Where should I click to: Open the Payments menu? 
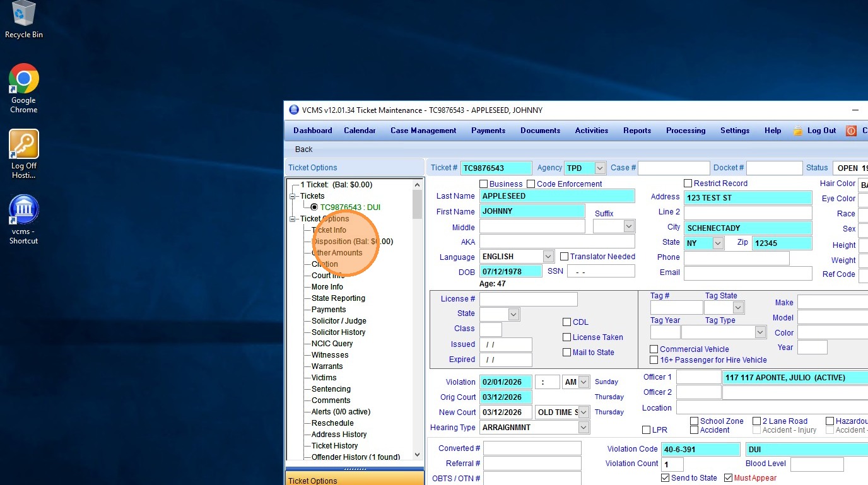pyautogui.click(x=488, y=131)
